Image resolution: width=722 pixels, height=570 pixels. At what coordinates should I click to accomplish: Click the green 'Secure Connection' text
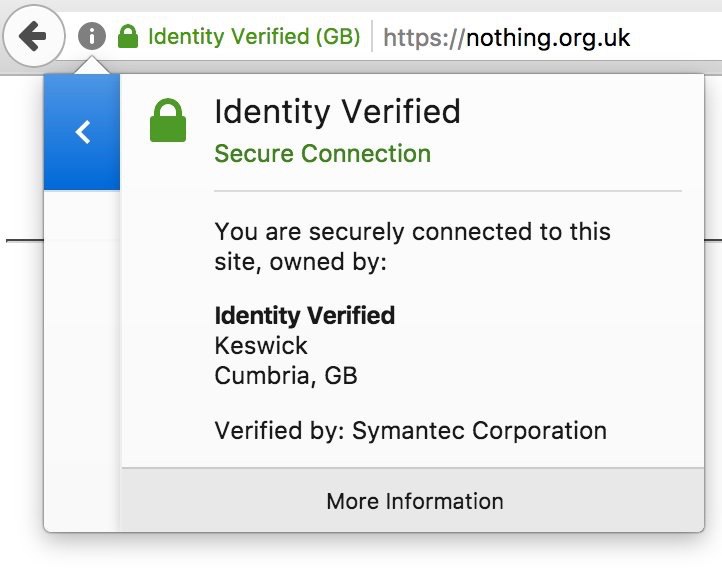pos(323,153)
